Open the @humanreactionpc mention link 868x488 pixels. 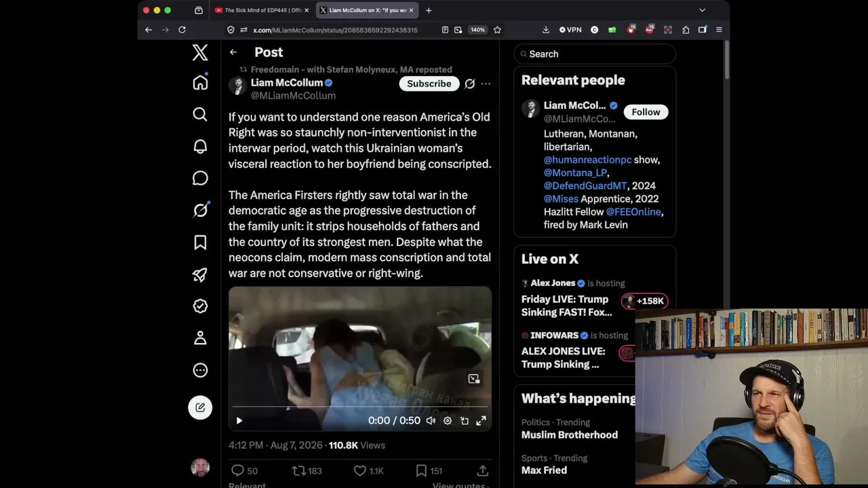tap(587, 160)
